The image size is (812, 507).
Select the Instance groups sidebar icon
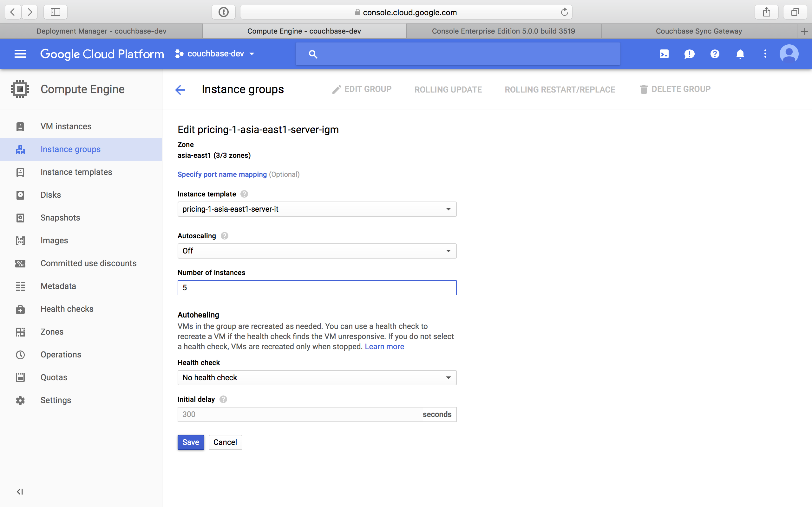[x=20, y=149]
